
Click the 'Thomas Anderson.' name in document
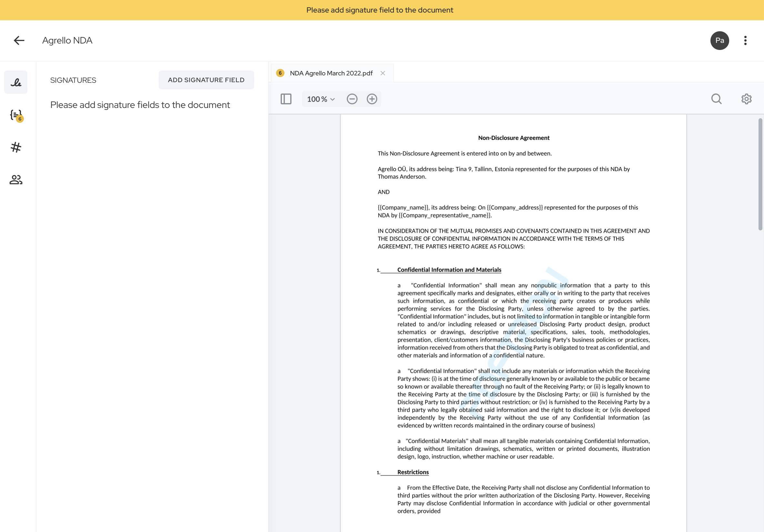click(x=402, y=177)
